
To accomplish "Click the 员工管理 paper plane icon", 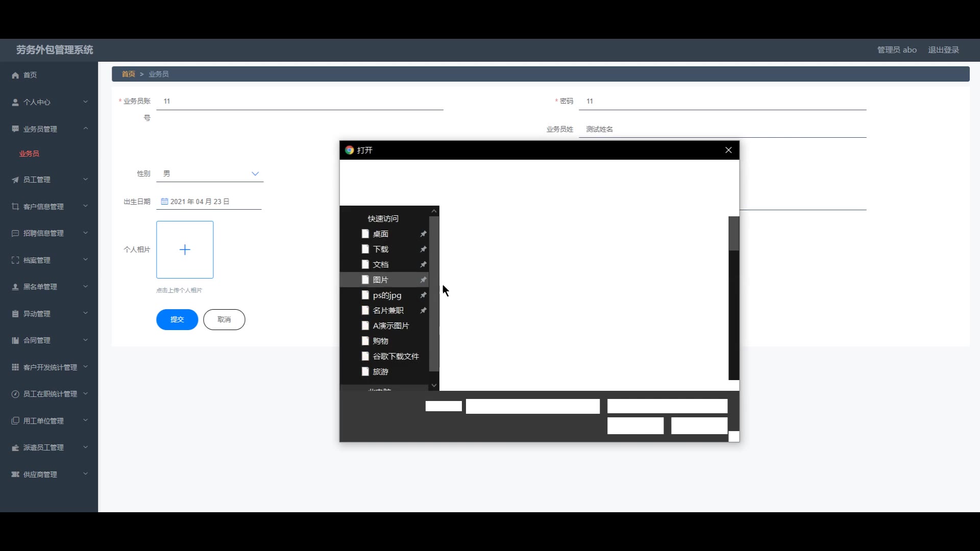I will click(15, 180).
